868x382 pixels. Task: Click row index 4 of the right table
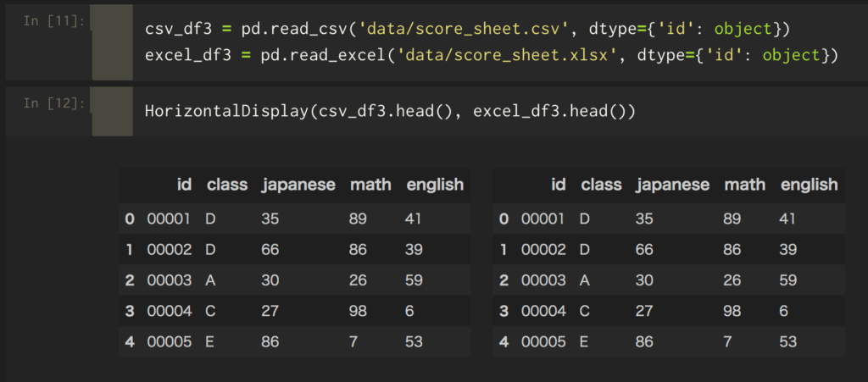[x=504, y=341]
